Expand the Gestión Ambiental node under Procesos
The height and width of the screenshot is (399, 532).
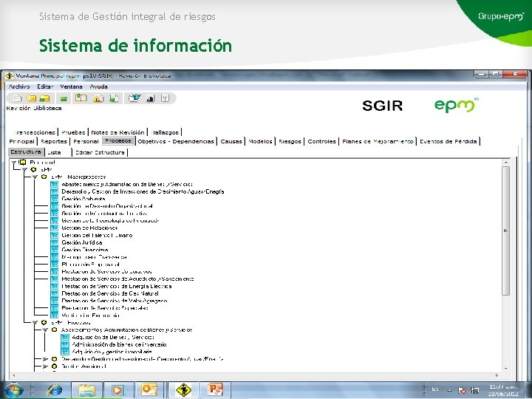pos(45,366)
